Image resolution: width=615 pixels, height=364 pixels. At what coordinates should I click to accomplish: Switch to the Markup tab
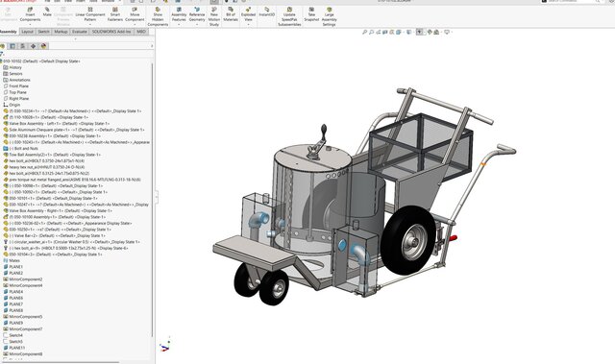point(61,32)
